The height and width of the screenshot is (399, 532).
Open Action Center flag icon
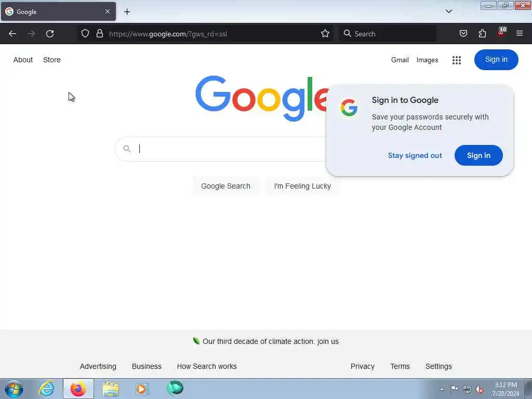pyautogui.click(x=454, y=389)
